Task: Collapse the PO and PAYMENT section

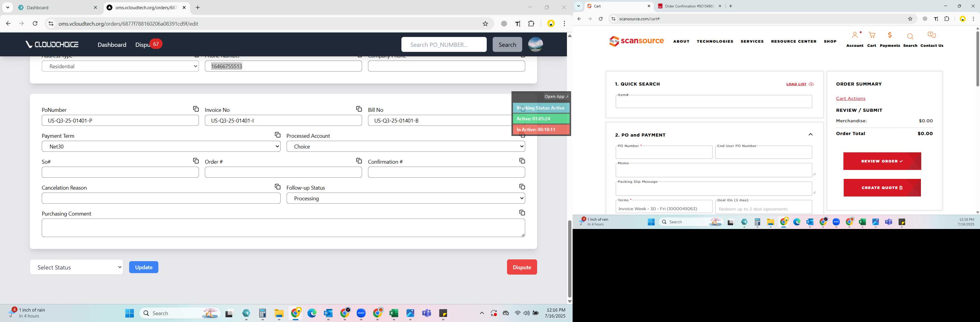Action: 810,134
